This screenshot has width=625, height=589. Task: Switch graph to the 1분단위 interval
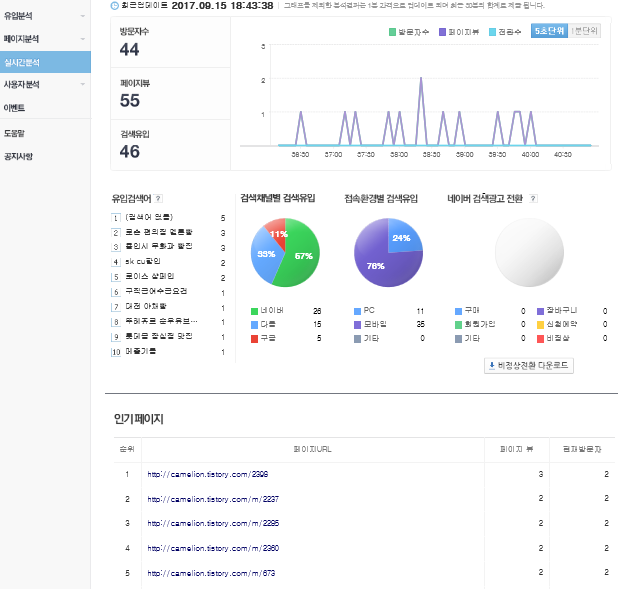tap(584, 31)
